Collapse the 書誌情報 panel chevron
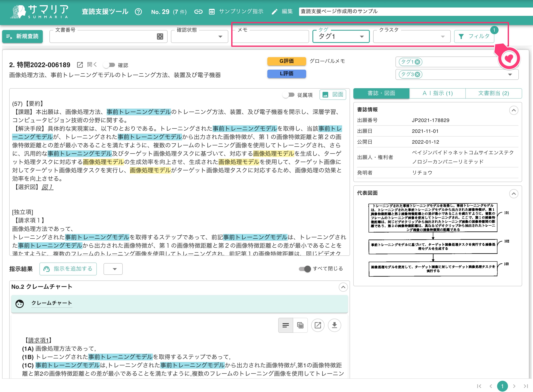 coord(514,110)
